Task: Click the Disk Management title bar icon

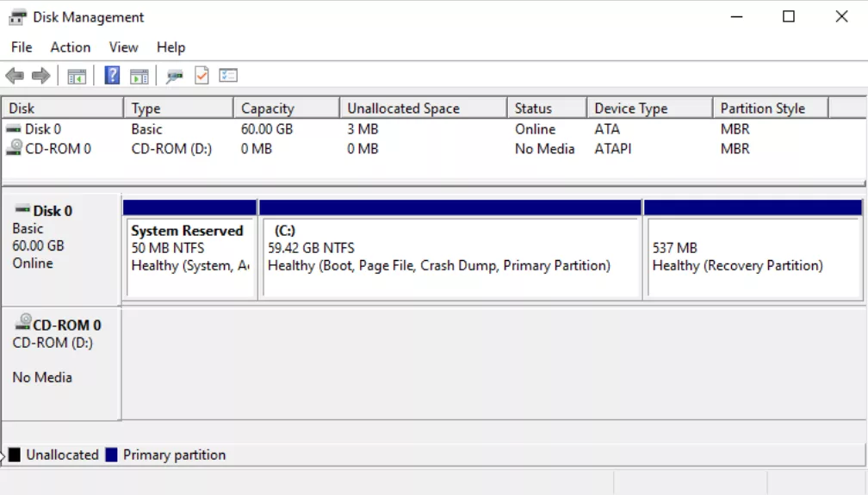Action: 17,17
